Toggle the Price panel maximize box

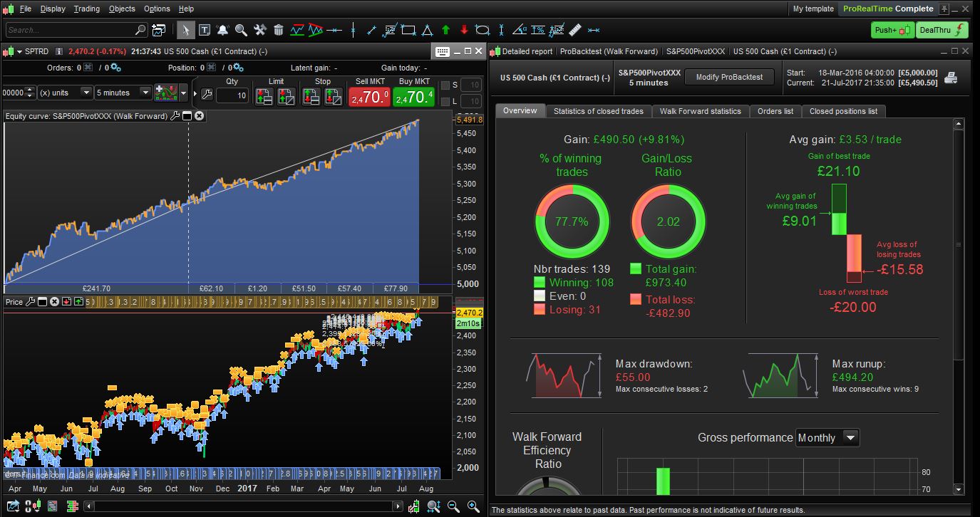[42, 302]
